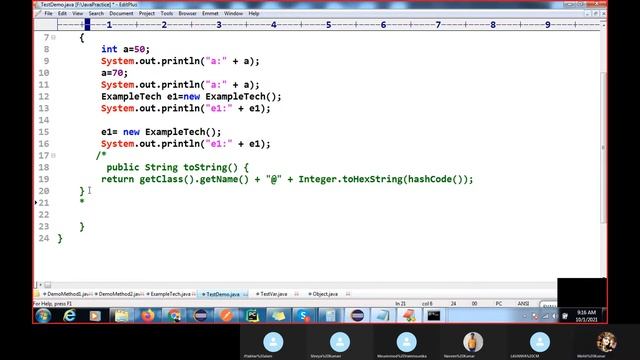Viewport: 640px width, 360px height.
Task: Click the vertical scrollbar of the editor
Action: [x=603, y=147]
